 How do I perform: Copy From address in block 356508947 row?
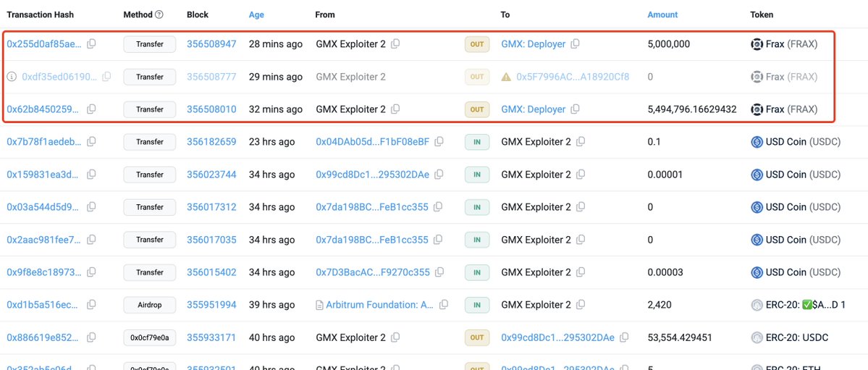tap(395, 43)
